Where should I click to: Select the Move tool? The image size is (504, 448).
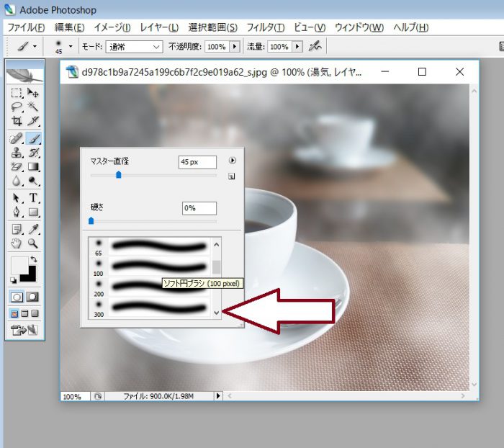coord(33,93)
